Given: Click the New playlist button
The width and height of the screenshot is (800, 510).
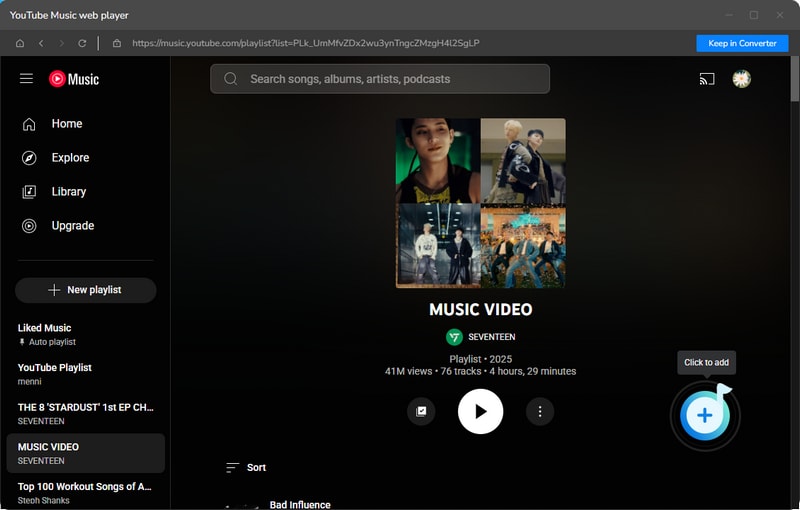Looking at the screenshot, I should coord(85,290).
